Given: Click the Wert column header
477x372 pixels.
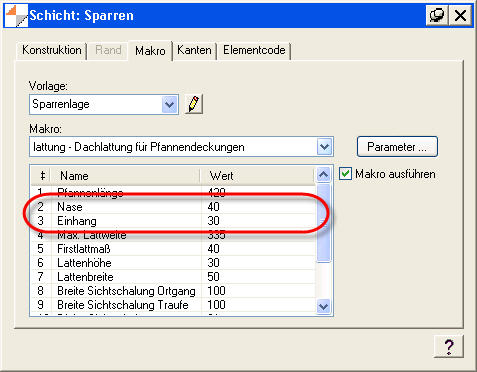Looking at the screenshot, I should pos(258,175).
